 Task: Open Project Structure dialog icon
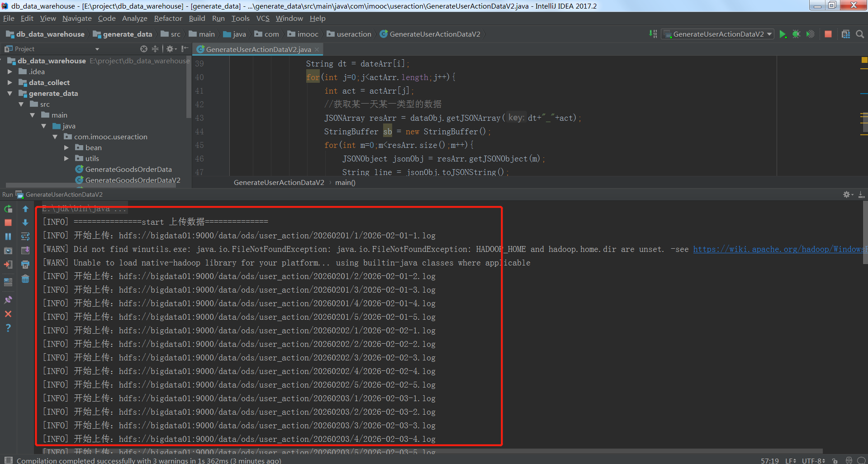click(x=846, y=34)
